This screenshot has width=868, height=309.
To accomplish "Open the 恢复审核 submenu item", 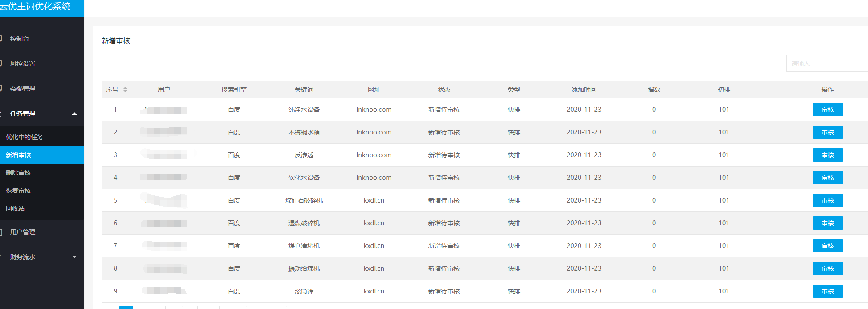I will tap(18, 191).
